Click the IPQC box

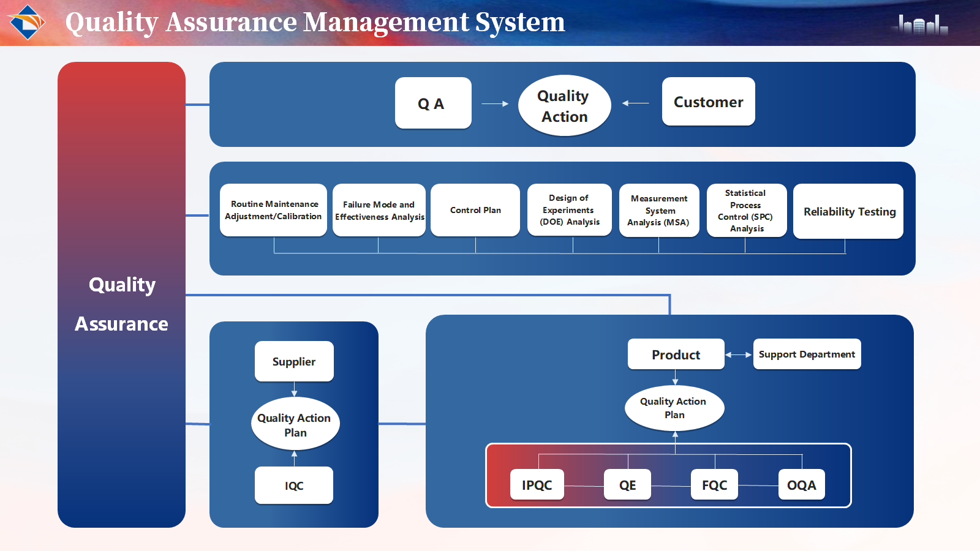[x=537, y=485]
